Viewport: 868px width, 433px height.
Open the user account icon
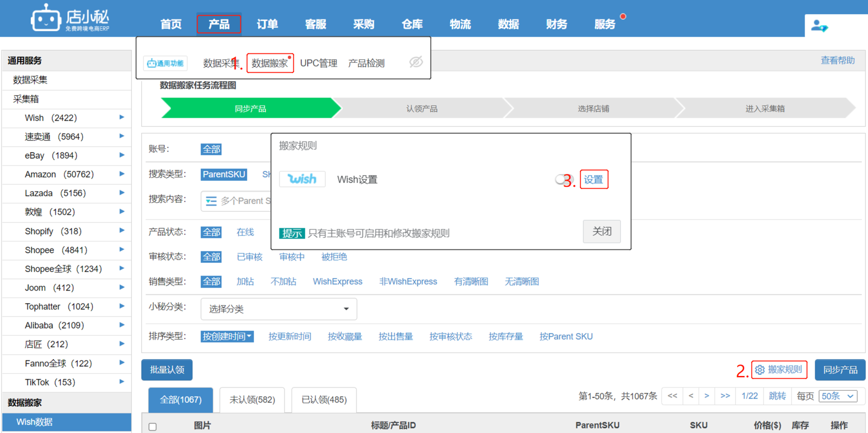tap(819, 26)
